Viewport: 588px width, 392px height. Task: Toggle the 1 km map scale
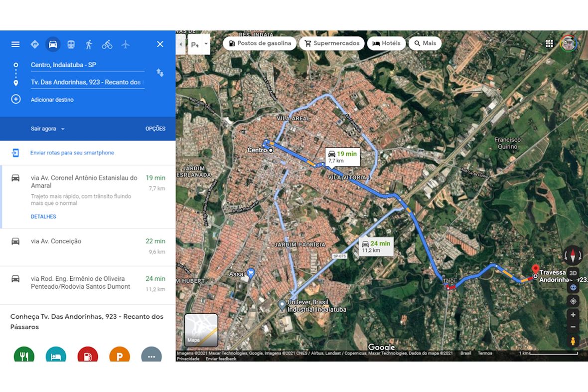tap(548, 353)
